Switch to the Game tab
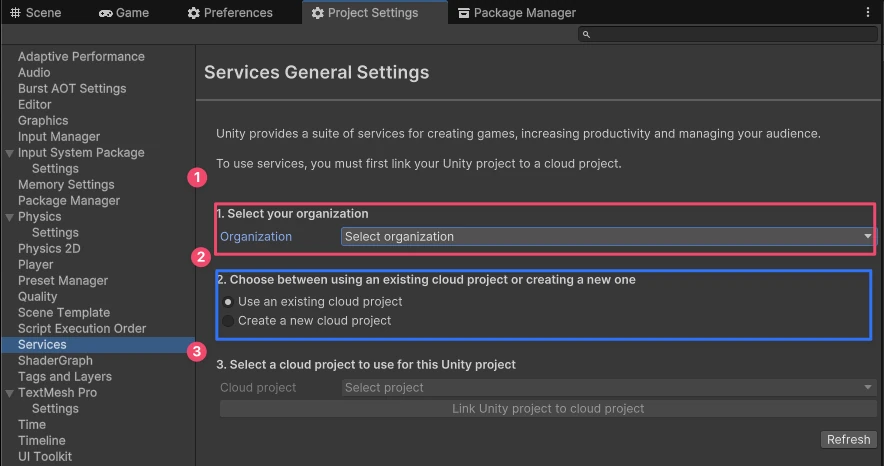884x466 pixels. pos(124,12)
